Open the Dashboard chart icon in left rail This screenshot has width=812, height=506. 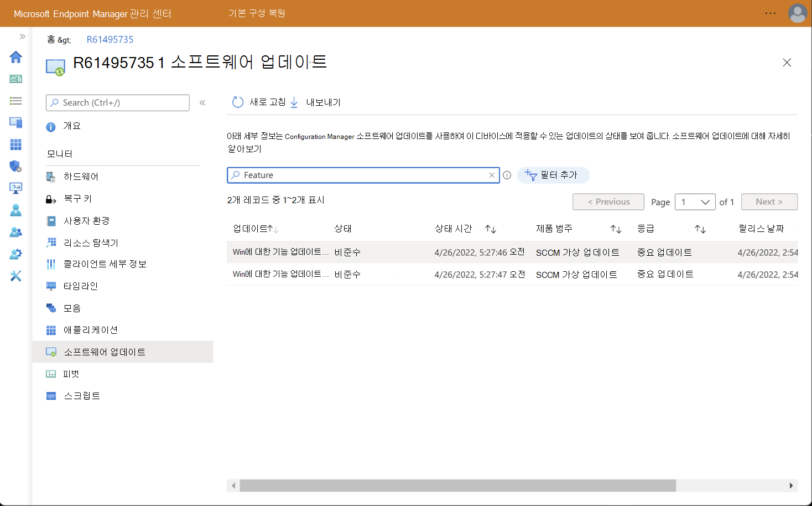click(x=15, y=79)
